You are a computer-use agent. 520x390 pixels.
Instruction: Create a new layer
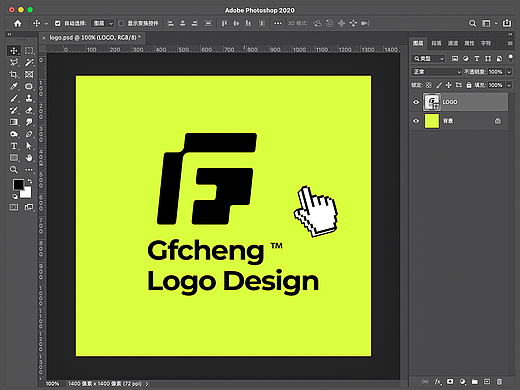coord(487,382)
